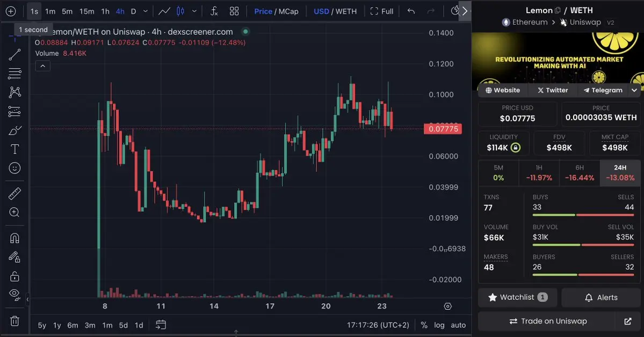This screenshot has width=644, height=337.
Task: Open chart settings gear near time axis
Action: point(447,306)
